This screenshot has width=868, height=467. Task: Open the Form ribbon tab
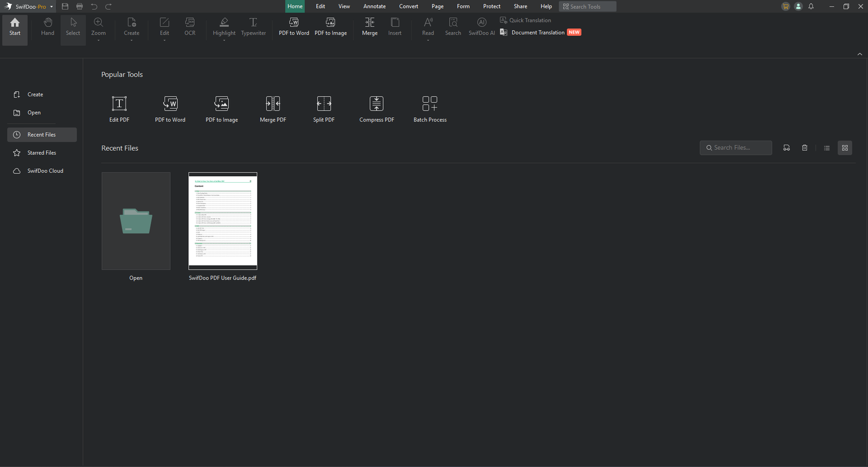click(463, 7)
